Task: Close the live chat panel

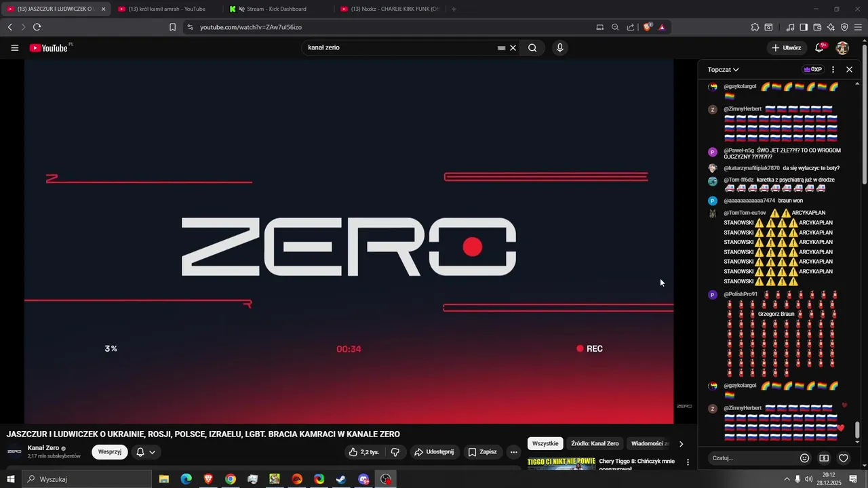Action: click(x=849, y=69)
